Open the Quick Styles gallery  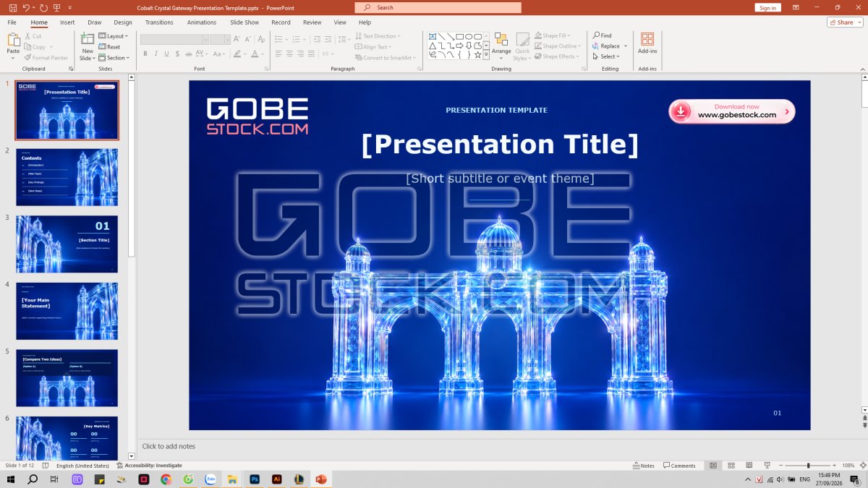pyautogui.click(x=522, y=45)
